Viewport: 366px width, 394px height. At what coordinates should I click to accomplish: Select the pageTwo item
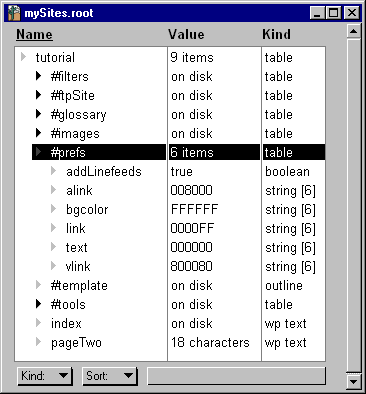[x=76, y=343]
